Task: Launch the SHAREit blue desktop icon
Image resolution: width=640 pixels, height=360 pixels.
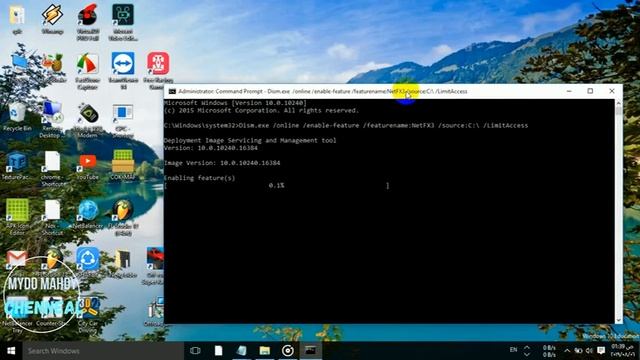Action: point(88,258)
